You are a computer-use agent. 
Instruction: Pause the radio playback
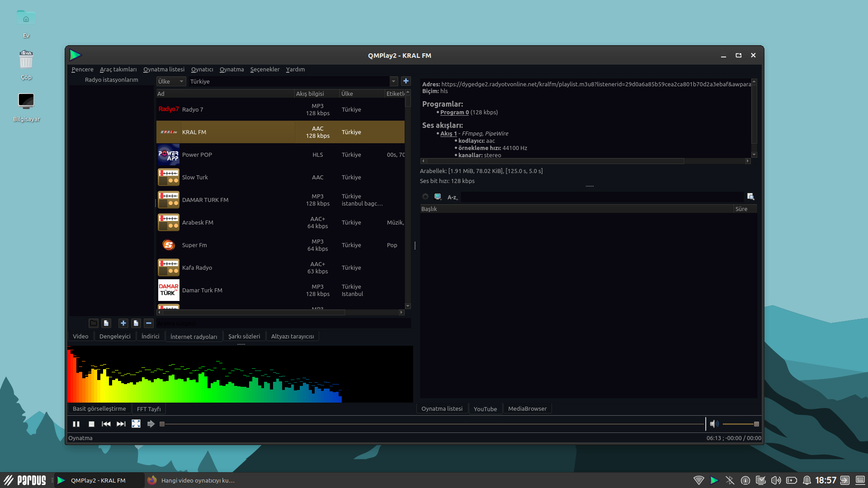click(76, 424)
